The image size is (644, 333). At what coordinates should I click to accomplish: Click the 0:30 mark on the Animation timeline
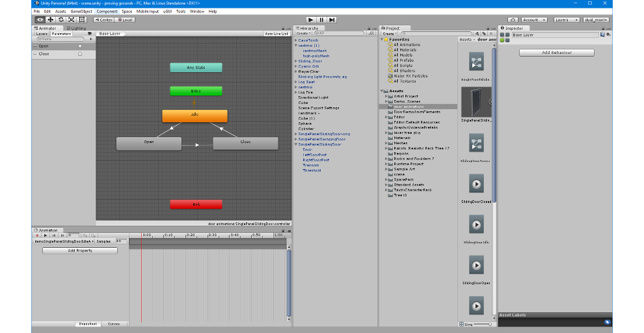coord(212,235)
